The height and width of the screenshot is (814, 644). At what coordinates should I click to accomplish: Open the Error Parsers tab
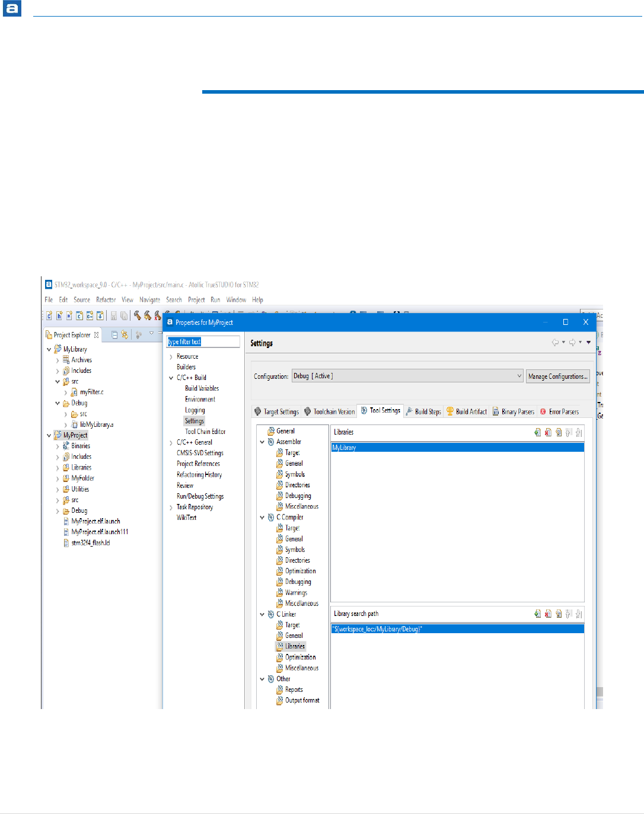559,411
